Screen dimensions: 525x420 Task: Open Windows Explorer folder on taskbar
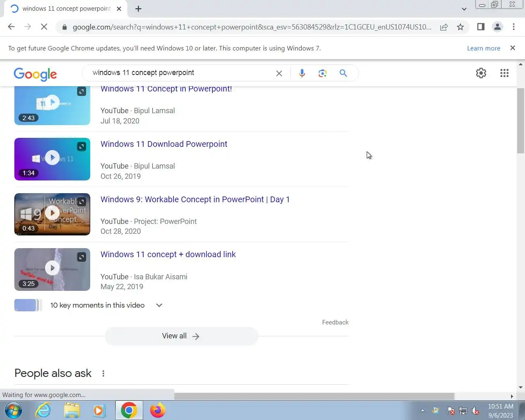[72, 410]
